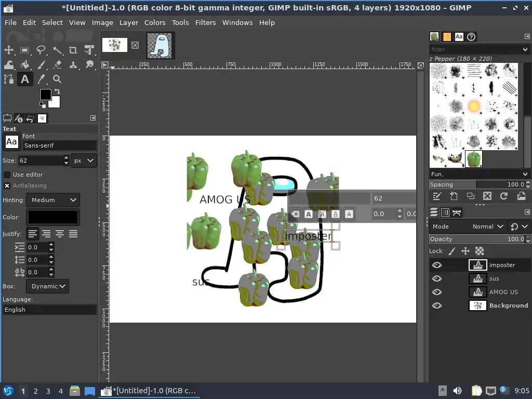Select the Free Select lasso tool
The image size is (532, 399).
(41, 50)
